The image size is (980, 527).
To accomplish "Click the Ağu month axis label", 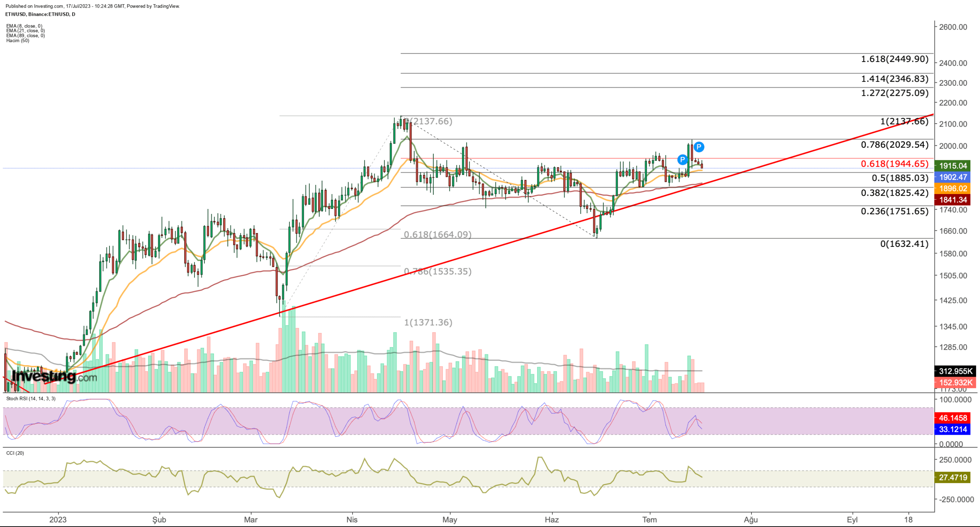I will point(751,520).
